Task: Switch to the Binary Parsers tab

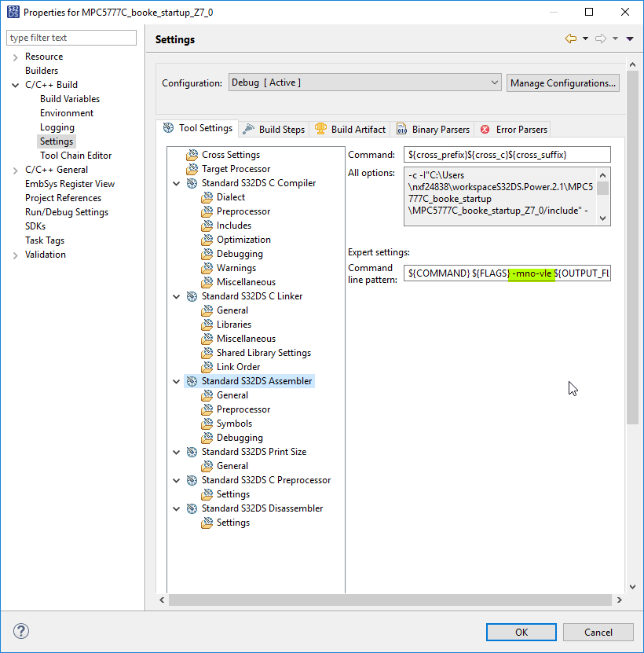Action: (433, 130)
